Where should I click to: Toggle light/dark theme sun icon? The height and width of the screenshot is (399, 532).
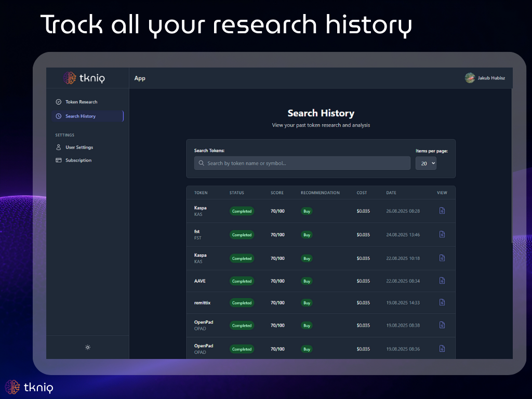[x=87, y=347]
